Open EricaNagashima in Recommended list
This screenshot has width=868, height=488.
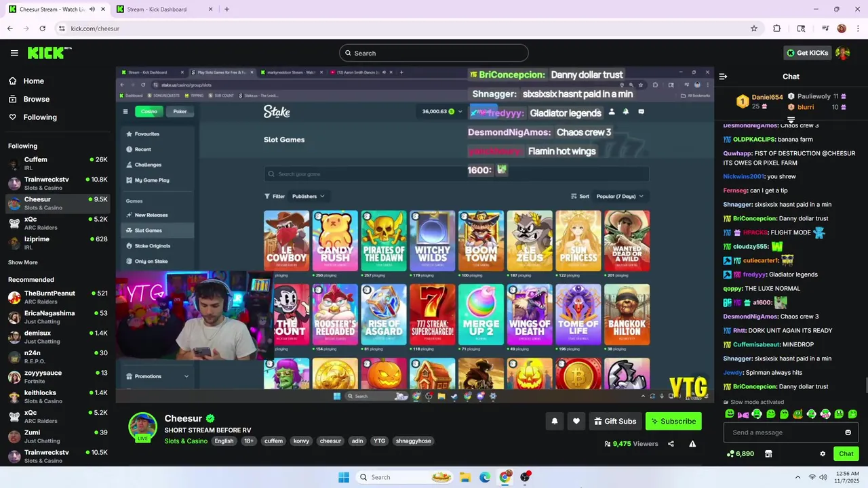pyautogui.click(x=58, y=317)
